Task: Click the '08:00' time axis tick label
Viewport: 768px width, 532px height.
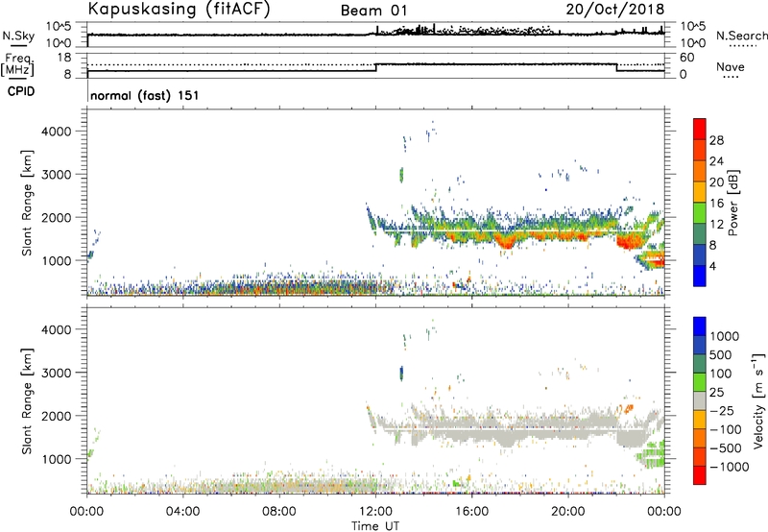Action: (279, 512)
